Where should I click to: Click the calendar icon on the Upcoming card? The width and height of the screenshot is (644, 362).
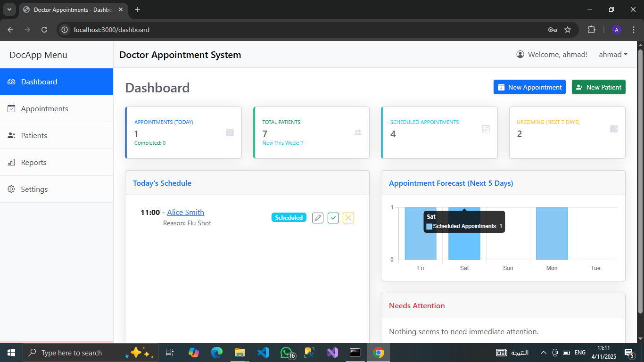pyautogui.click(x=614, y=129)
